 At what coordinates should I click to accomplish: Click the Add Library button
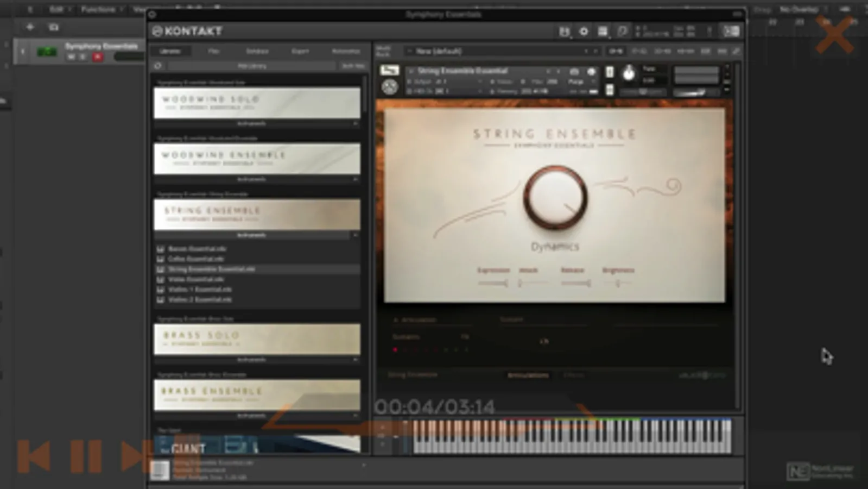[252, 66]
